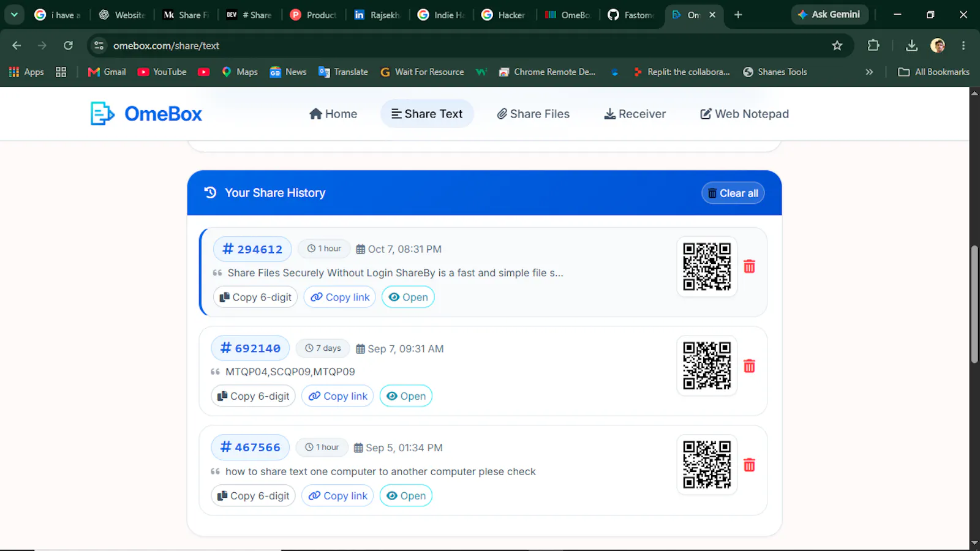Show more bookmarks chevron
980x551 pixels.
(869, 72)
